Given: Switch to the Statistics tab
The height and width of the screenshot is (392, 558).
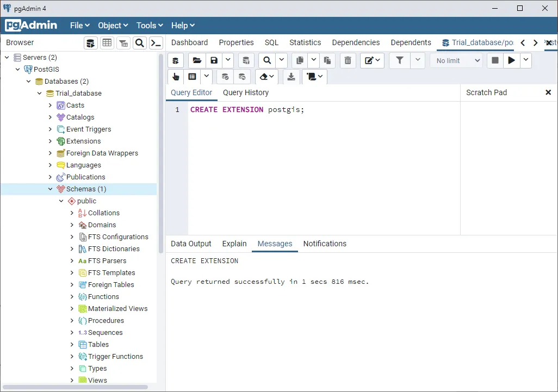Looking at the screenshot, I should 305,43.
